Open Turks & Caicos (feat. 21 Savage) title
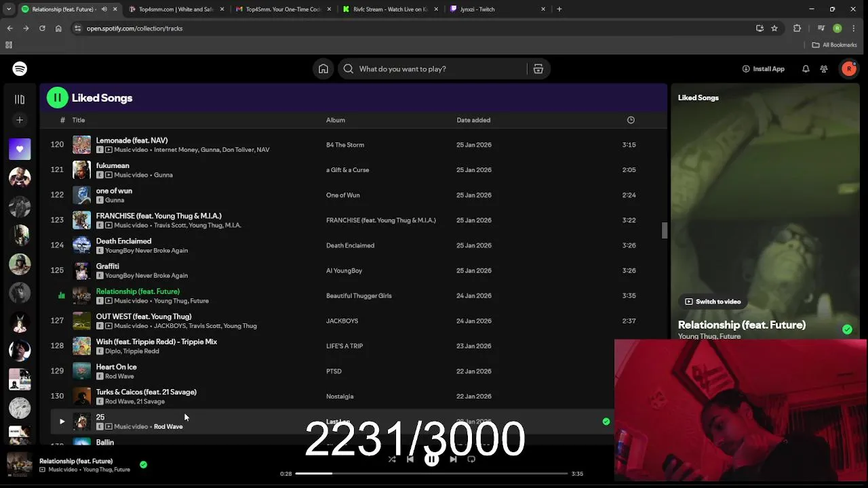 point(146,392)
